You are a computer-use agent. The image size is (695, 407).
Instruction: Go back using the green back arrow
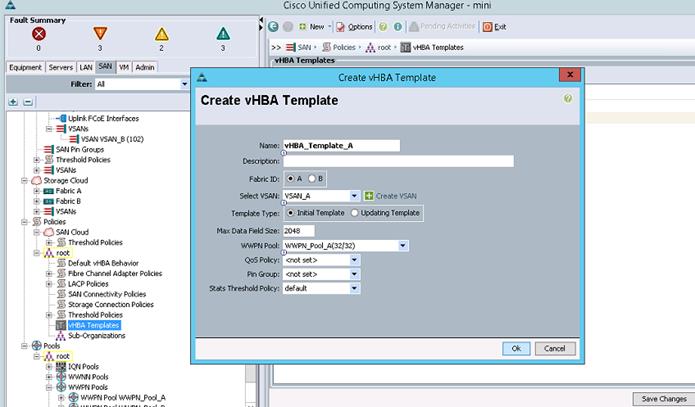click(273, 27)
